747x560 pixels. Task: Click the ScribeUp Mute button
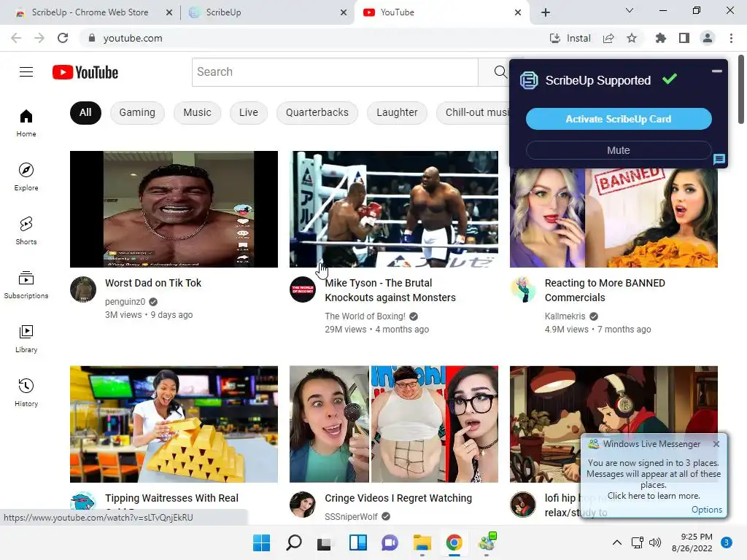[619, 150]
